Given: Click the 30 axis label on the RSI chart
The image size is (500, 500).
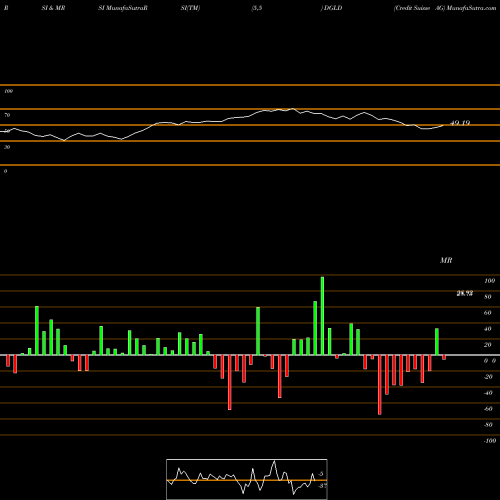Looking at the screenshot, I should [x=7, y=147].
